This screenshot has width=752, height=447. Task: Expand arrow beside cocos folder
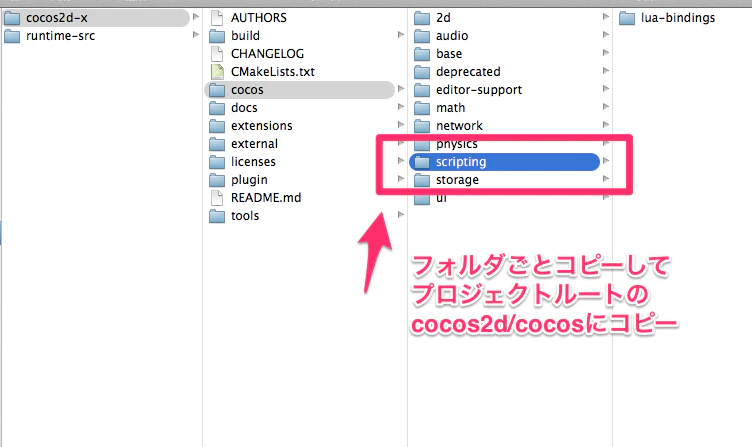coord(401,89)
